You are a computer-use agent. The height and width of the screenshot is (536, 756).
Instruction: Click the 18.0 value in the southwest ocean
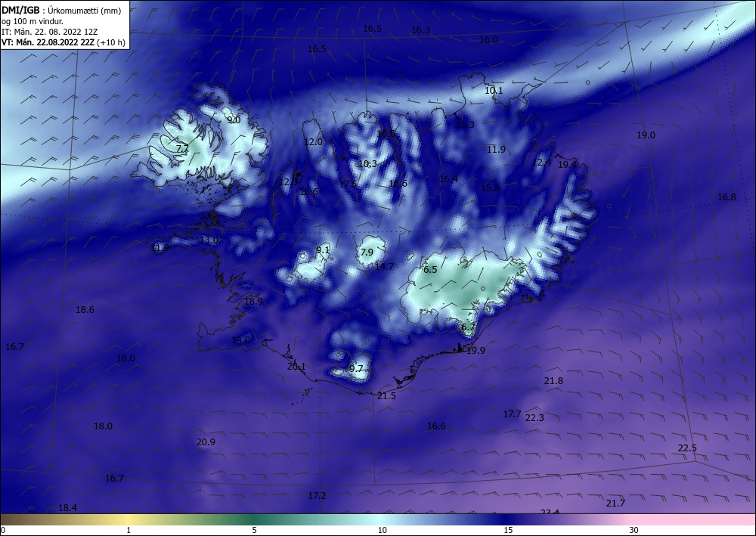pos(103,426)
